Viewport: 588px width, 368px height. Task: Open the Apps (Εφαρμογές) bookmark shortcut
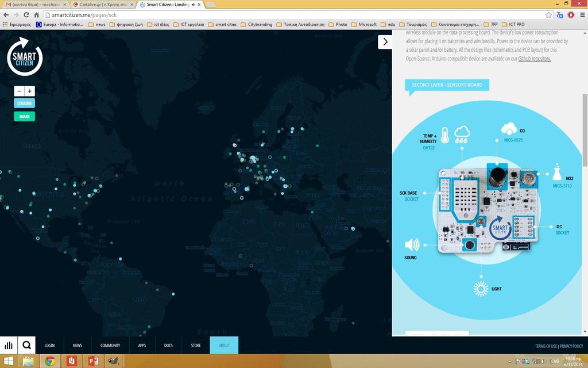[x=17, y=24]
